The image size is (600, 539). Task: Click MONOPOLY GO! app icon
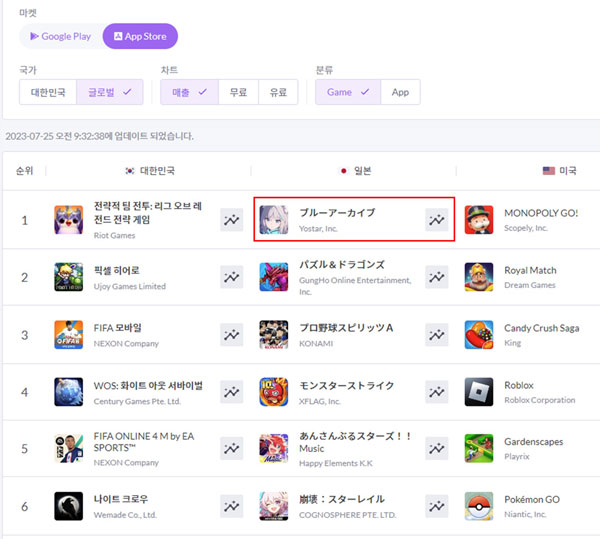click(x=479, y=220)
